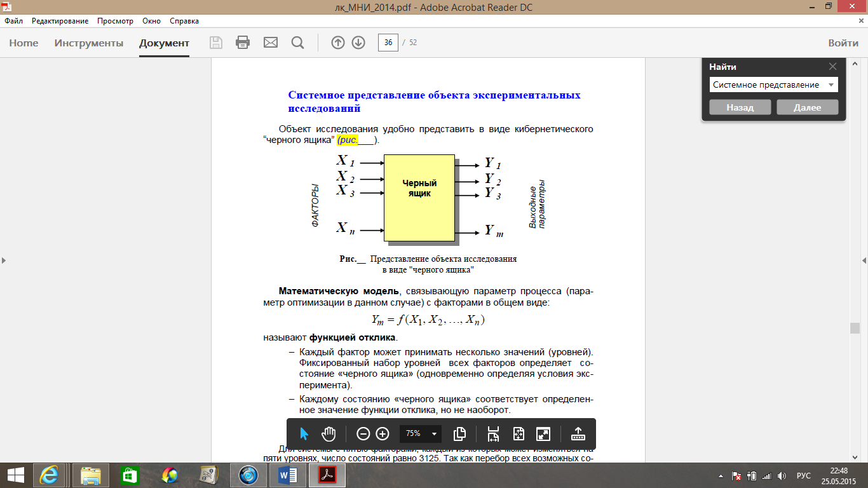
Task: Expand the right tools pane
Action: pos(864,261)
